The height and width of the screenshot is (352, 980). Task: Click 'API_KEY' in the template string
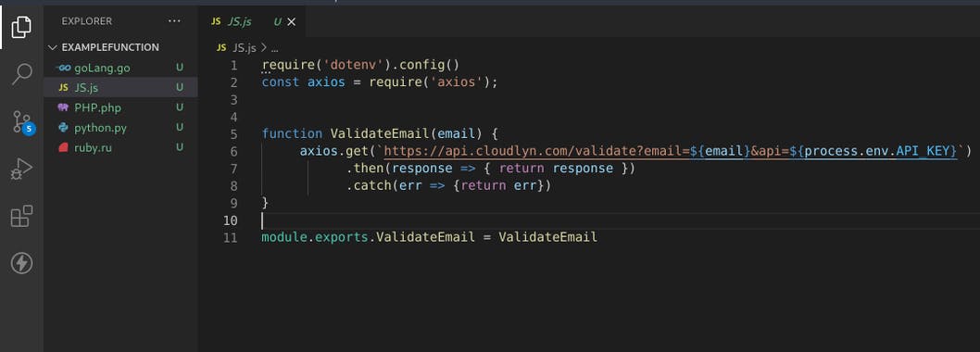(923, 151)
